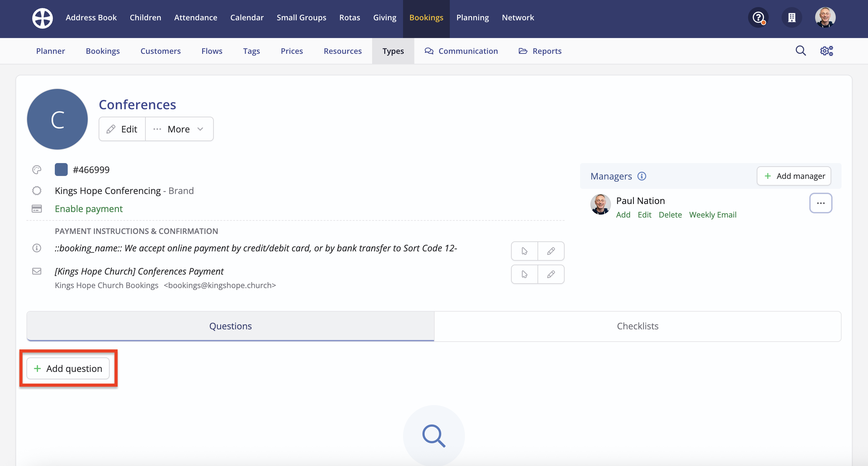The width and height of the screenshot is (868, 466).
Task: Click the Enable payment link
Action: (x=89, y=209)
